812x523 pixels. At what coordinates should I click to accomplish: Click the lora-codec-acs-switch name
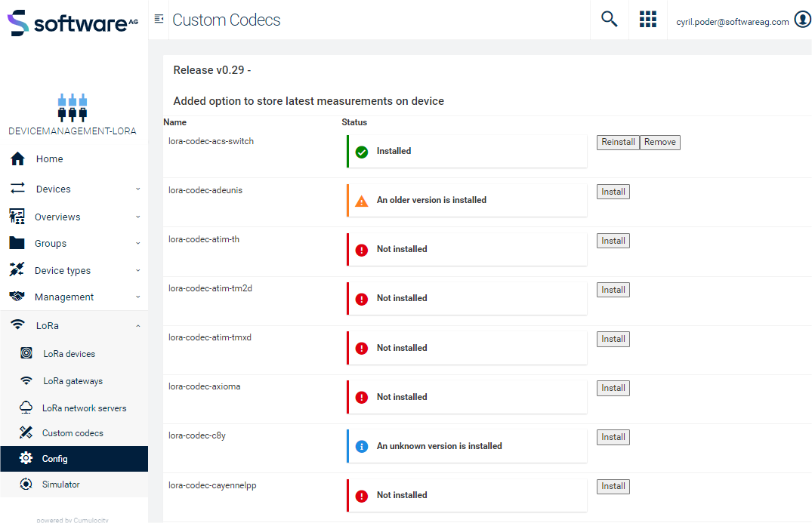pyautogui.click(x=211, y=141)
